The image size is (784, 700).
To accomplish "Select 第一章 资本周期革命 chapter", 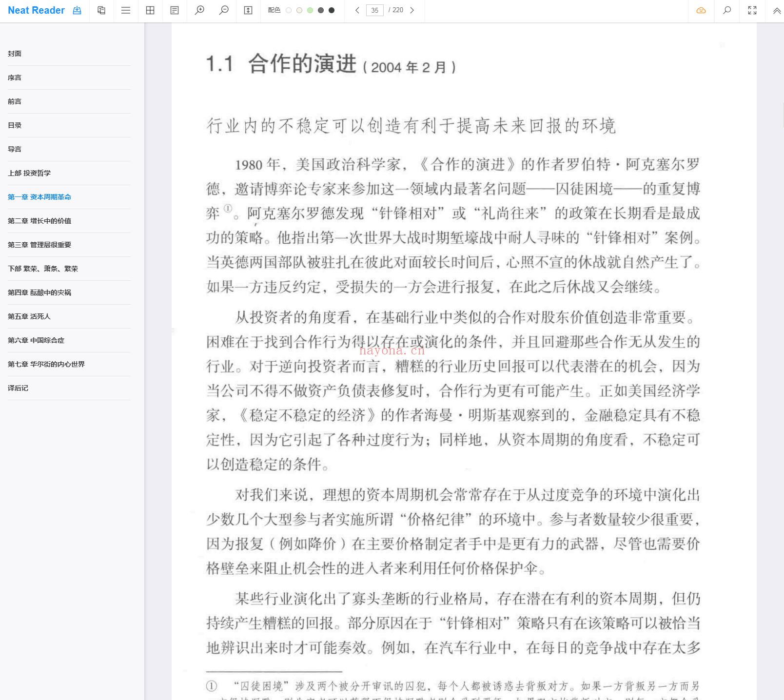I will [69, 197].
